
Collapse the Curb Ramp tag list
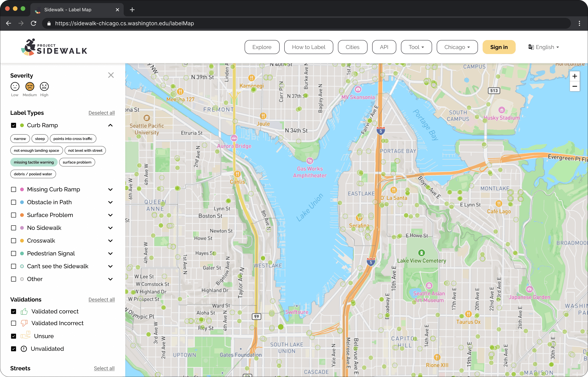tap(110, 125)
